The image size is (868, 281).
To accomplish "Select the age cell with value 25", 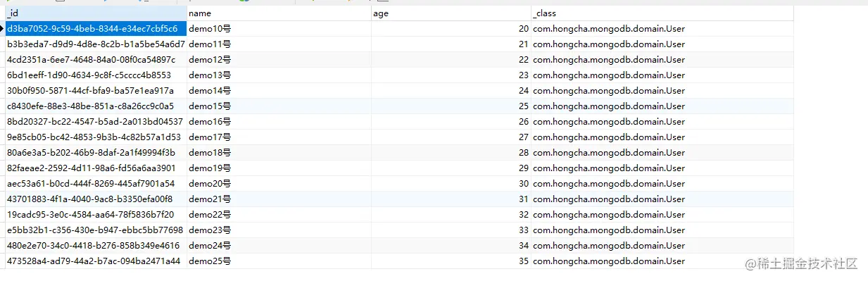I will click(451, 106).
